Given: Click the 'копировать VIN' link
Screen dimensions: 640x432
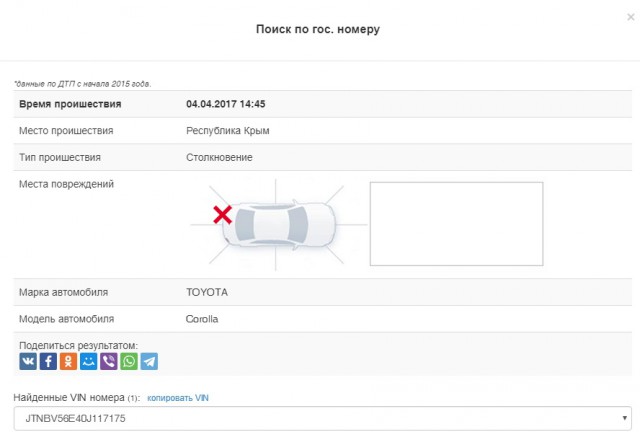Looking at the screenshot, I should coord(178,398).
